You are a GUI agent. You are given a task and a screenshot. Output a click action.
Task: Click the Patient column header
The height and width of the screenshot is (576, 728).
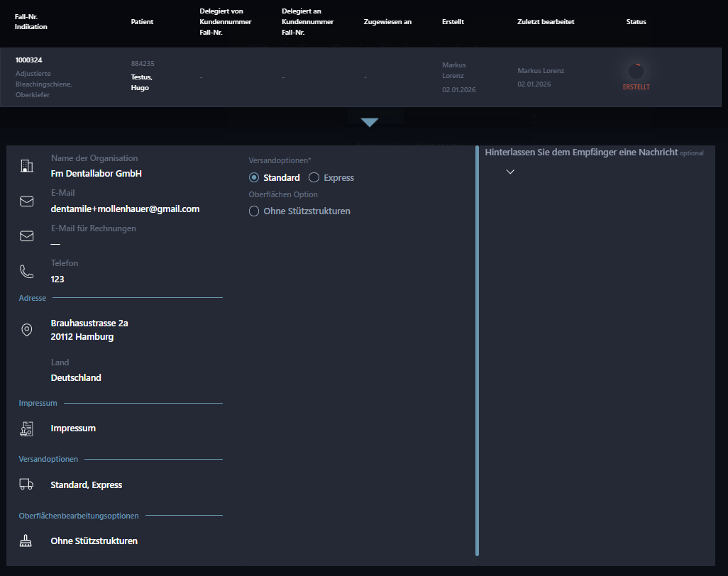pyautogui.click(x=142, y=22)
